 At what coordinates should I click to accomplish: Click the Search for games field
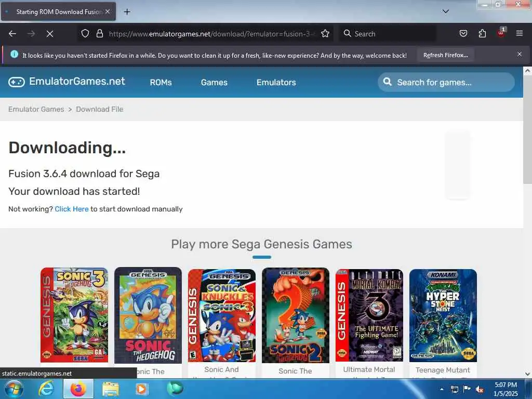pos(446,82)
